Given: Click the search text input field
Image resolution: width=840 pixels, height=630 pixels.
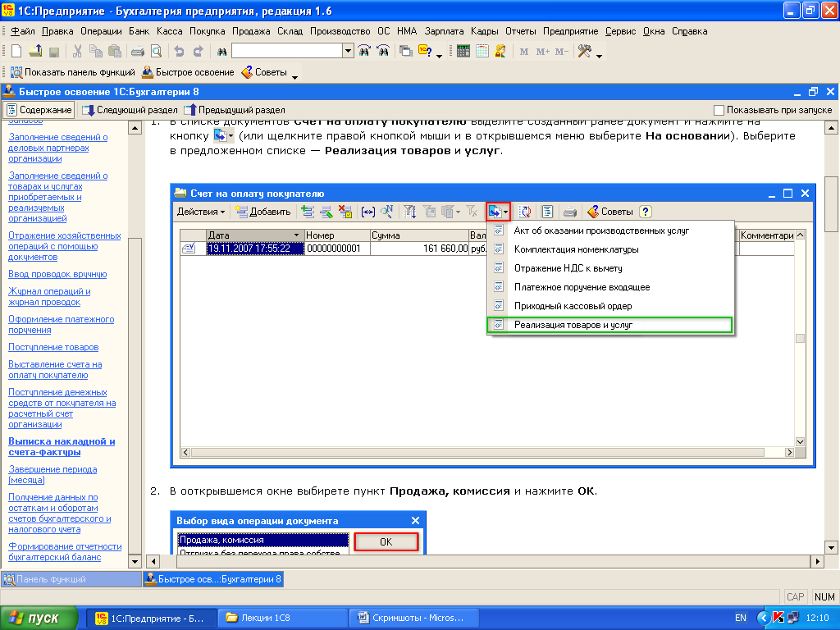Looking at the screenshot, I should point(287,52).
